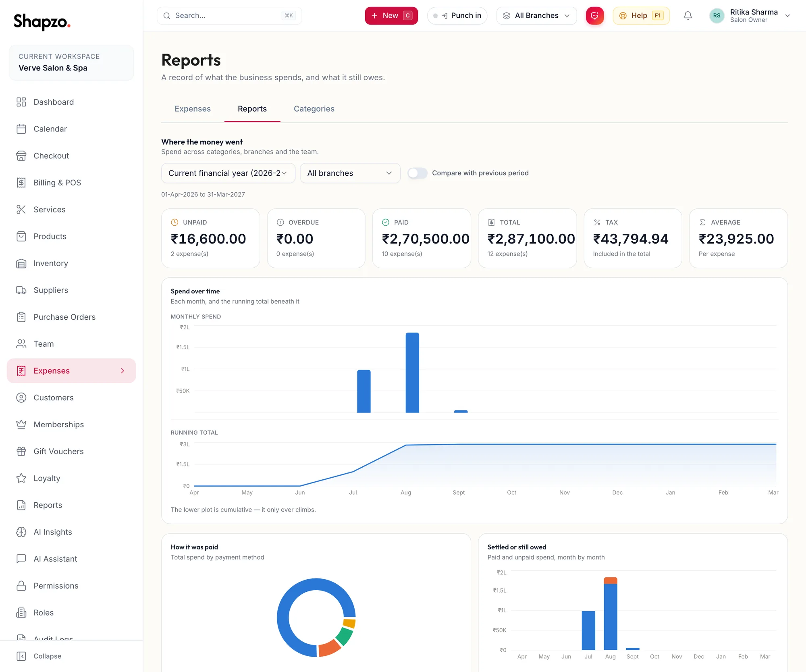Viewport: 806px width, 672px height.
Task: Open AI Assistant chat icon
Action: [21, 559]
